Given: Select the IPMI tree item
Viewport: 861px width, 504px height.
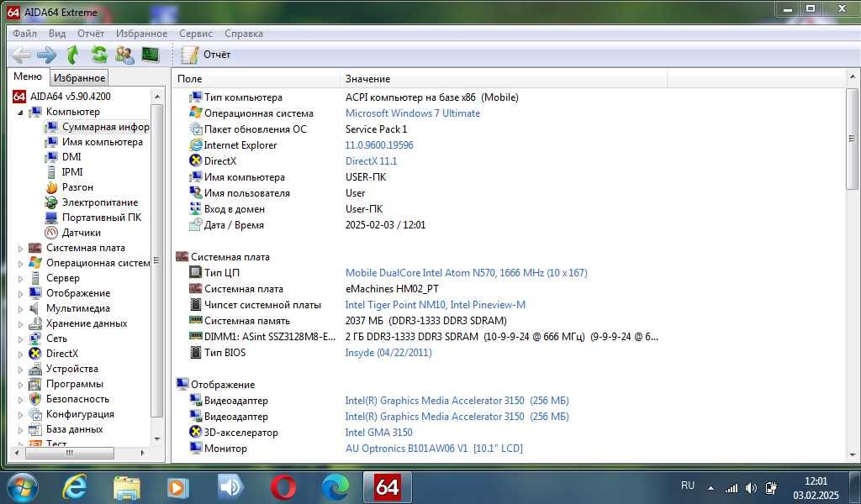Looking at the screenshot, I should (x=72, y=172).
